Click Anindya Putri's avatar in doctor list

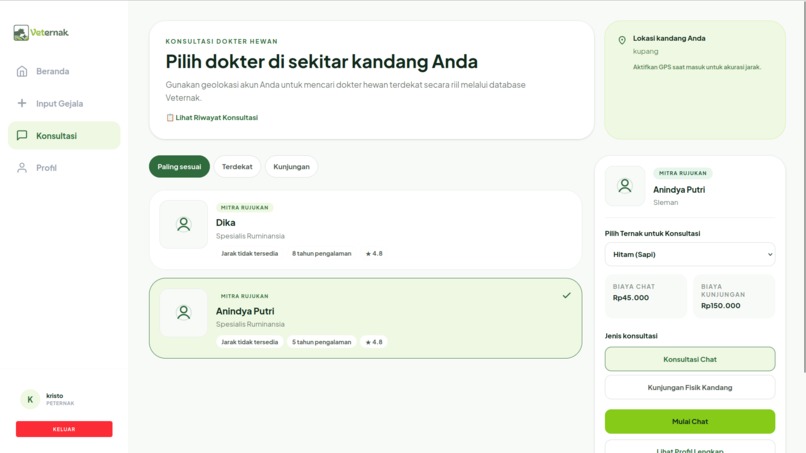click(x=184, y=313)
